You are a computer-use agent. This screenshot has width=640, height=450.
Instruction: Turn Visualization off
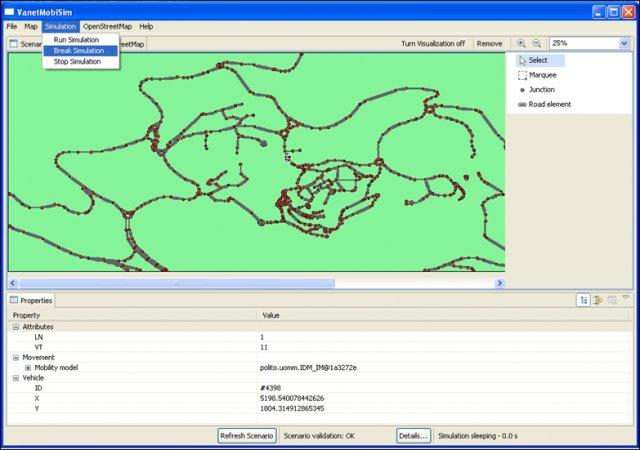[x=434, y=44]
